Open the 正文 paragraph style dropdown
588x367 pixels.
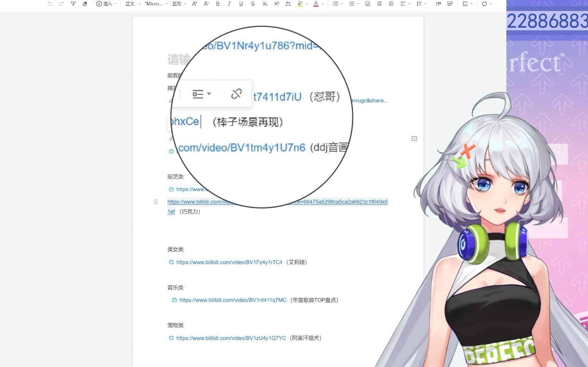133,4
